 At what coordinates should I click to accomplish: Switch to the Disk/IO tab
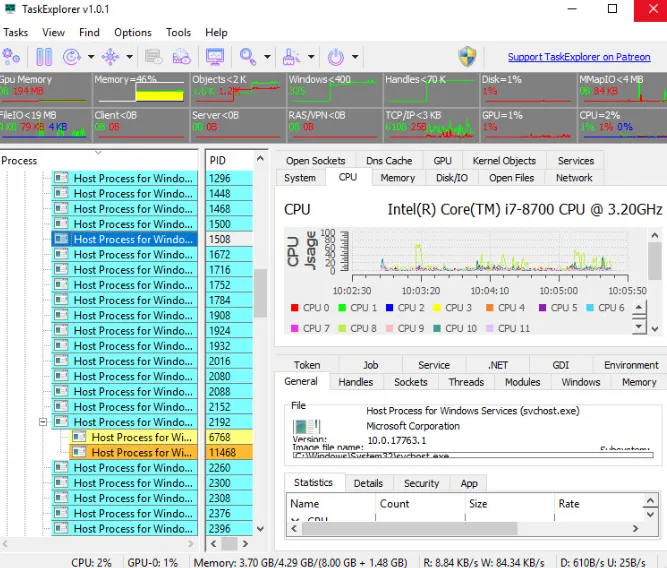point(452,178)
